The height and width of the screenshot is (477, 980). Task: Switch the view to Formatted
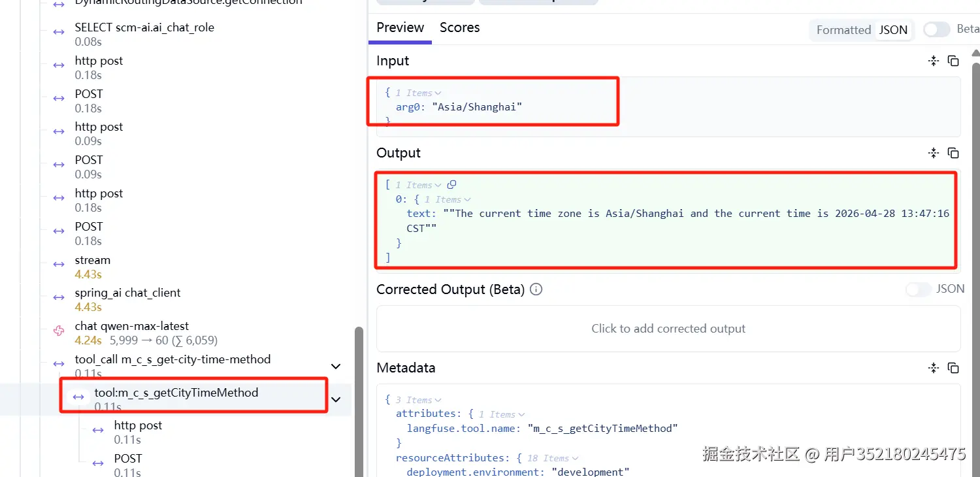[x=843, y=30]
